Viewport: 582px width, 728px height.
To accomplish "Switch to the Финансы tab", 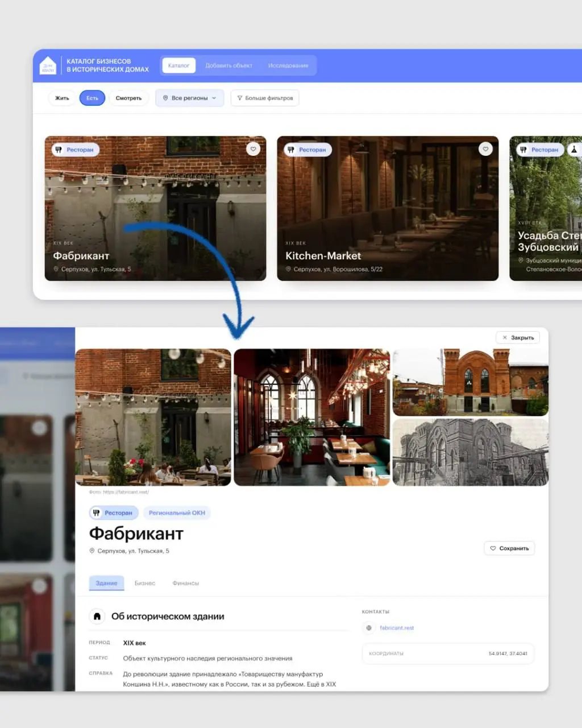I will click(186, 583).
